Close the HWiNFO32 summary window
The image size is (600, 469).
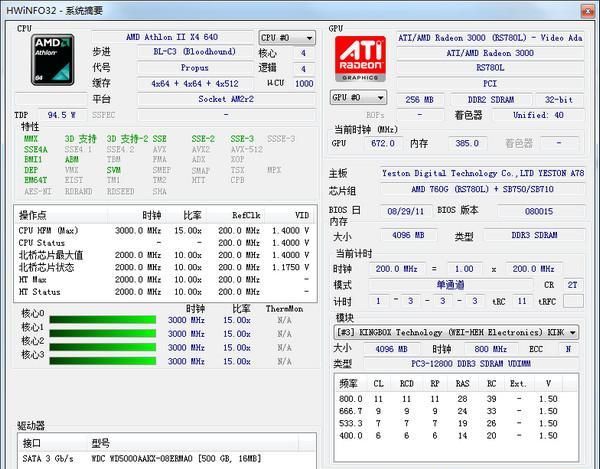point(580,9)
